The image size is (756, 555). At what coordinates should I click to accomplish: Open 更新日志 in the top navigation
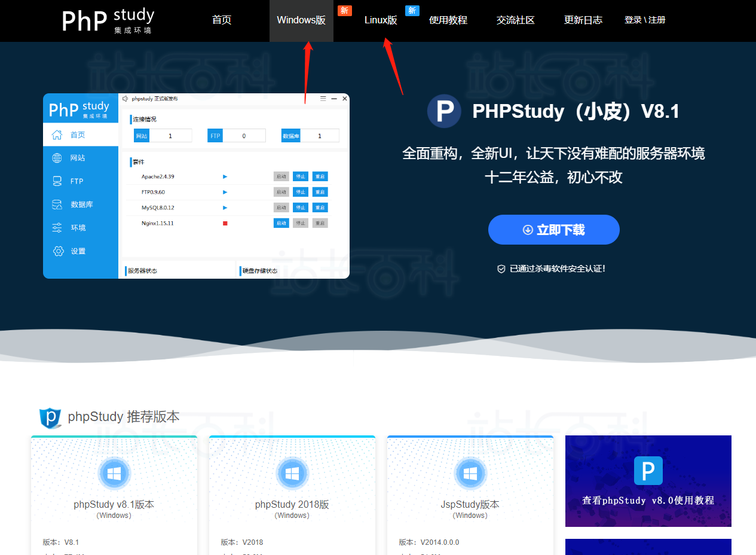pyautogui.click(x=583, y=20)
